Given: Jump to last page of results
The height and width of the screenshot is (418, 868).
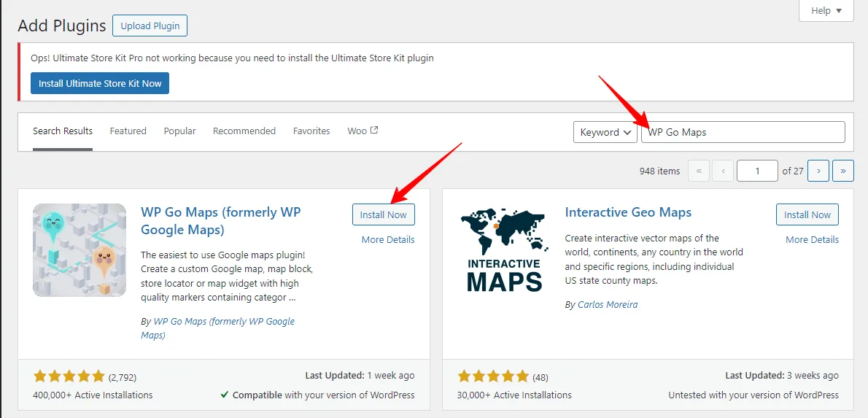Looking at the screenshot, I should tap(842, 171).
